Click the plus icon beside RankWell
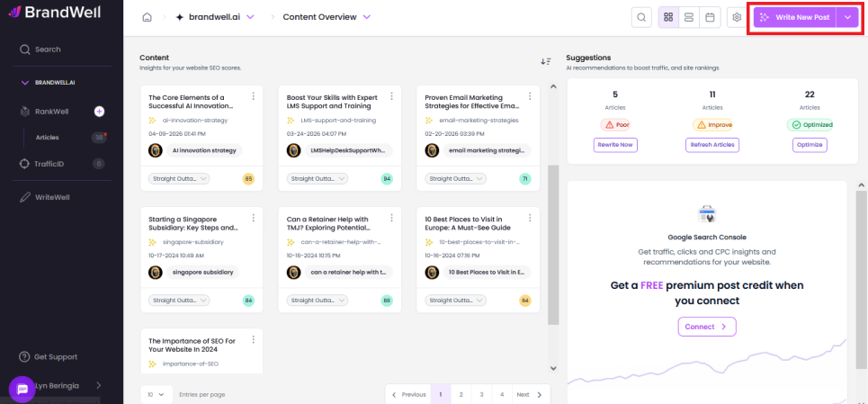 coord(99,112)
